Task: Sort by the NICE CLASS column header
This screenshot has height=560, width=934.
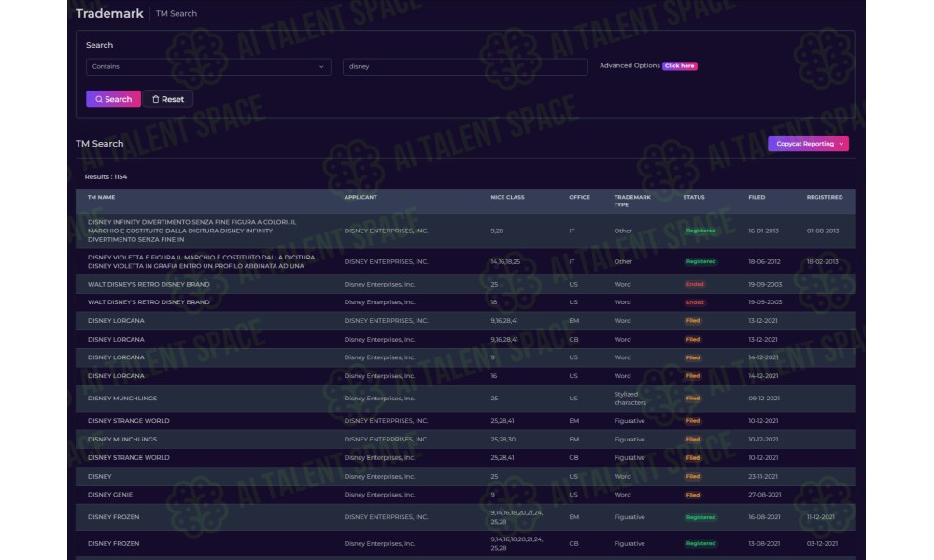Action: coord(507,197)
